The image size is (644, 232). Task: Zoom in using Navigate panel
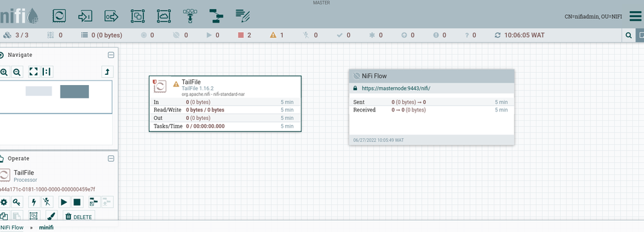pos(4,72)
